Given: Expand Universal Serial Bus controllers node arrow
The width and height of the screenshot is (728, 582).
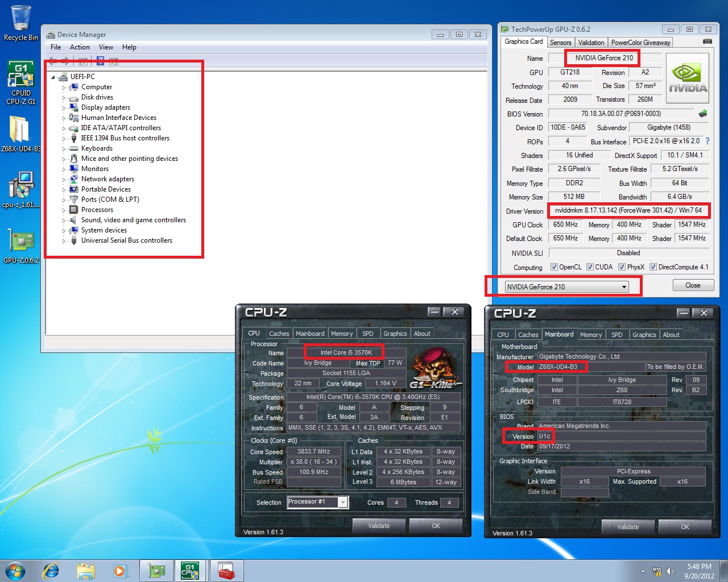Looking at the screenshot, I should [64, 240].
